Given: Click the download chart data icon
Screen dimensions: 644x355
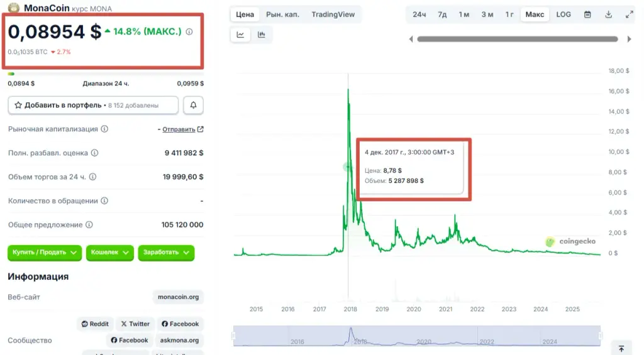Looking at the screenshot, I should point(609,14).
